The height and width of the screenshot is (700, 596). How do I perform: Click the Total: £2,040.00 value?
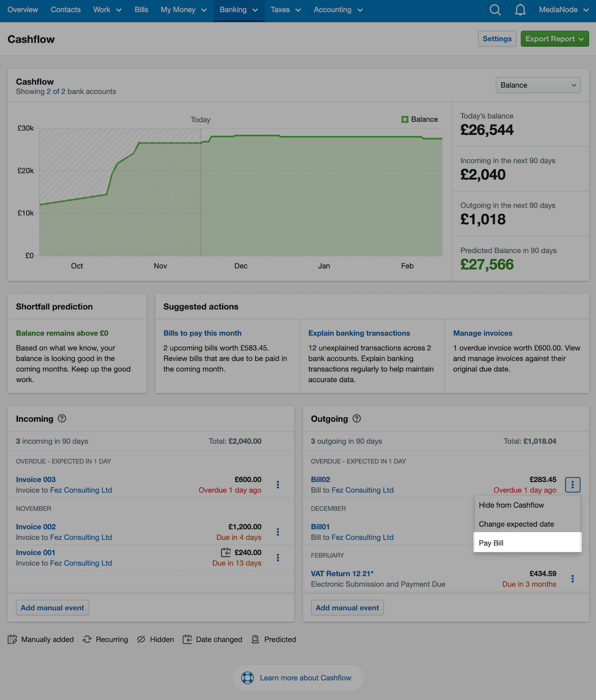click(235, 442)
